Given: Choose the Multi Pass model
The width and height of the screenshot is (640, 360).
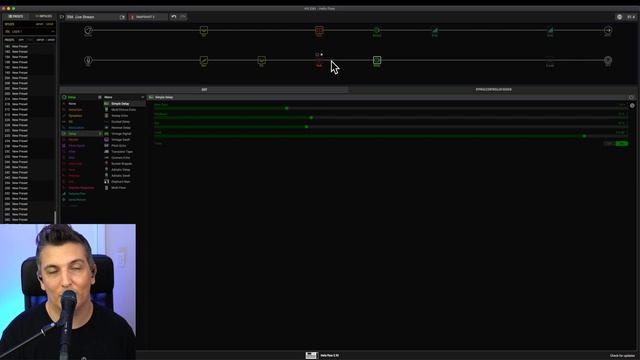Looking at the screenshot, I should pyautogui.click(x=119, y=188).
